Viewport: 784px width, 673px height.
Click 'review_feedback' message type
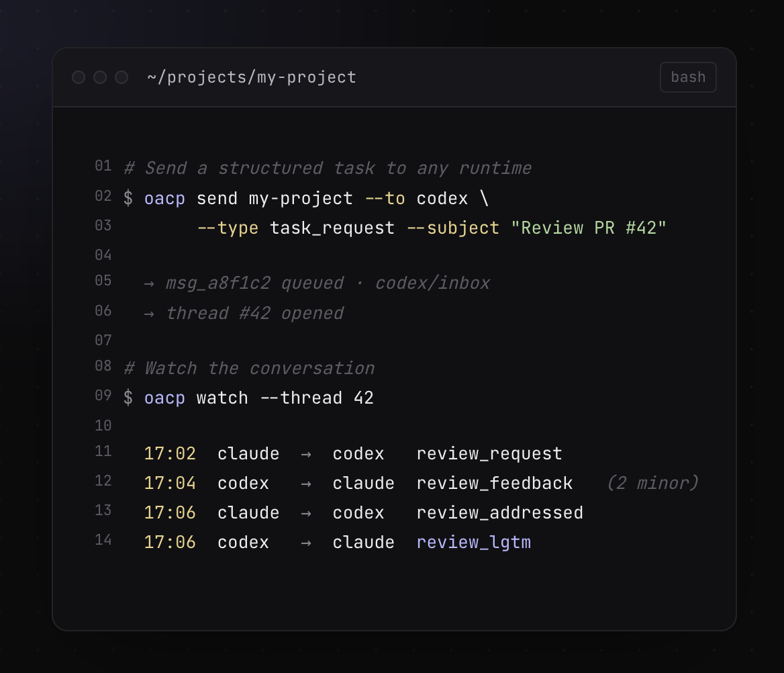tap(495, 484)
